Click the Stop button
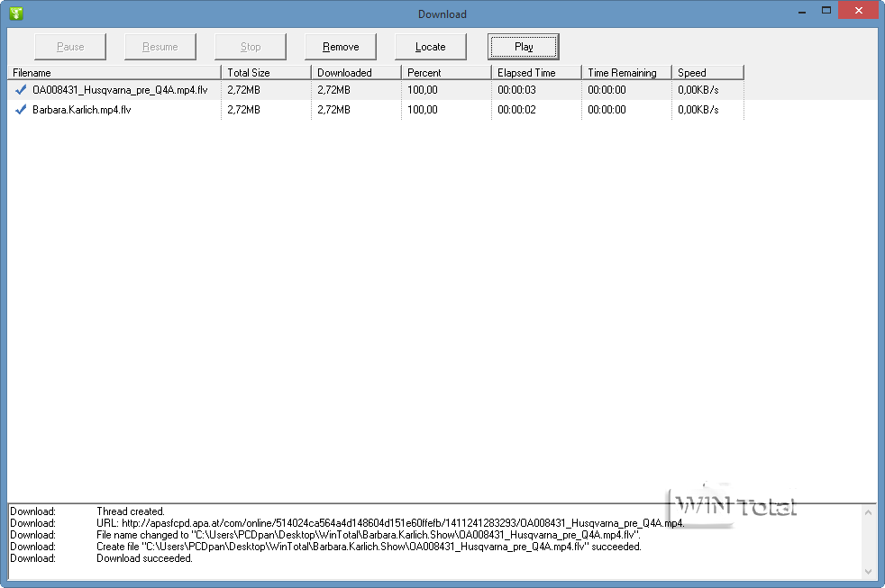This screenshot has width=885, height=588. point(251,47)
